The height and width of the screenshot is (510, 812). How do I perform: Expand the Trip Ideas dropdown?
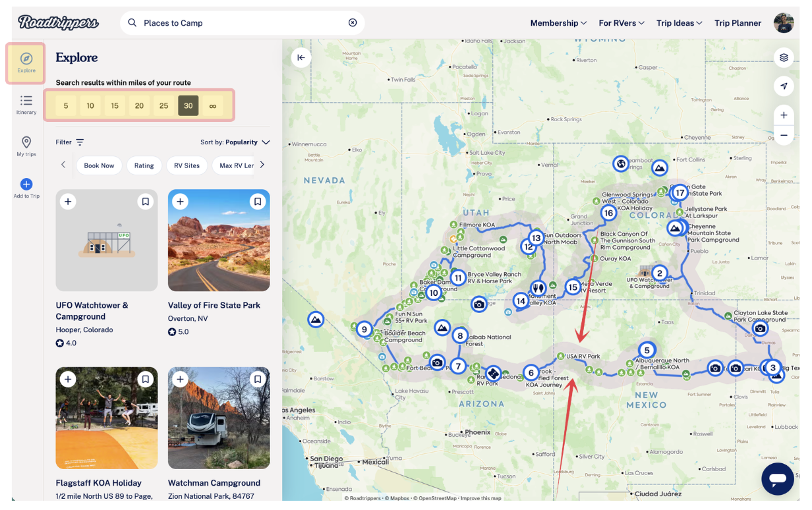(x=679, y=22)
